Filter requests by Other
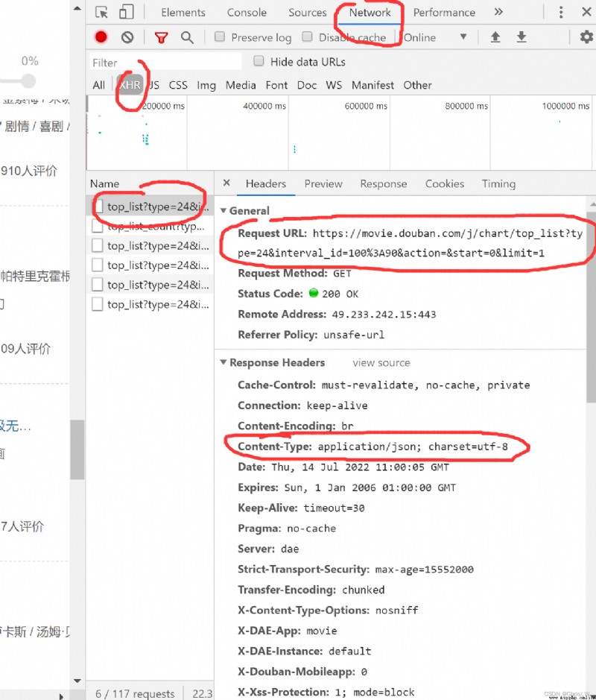596x700 pixels. pos(417,85)
